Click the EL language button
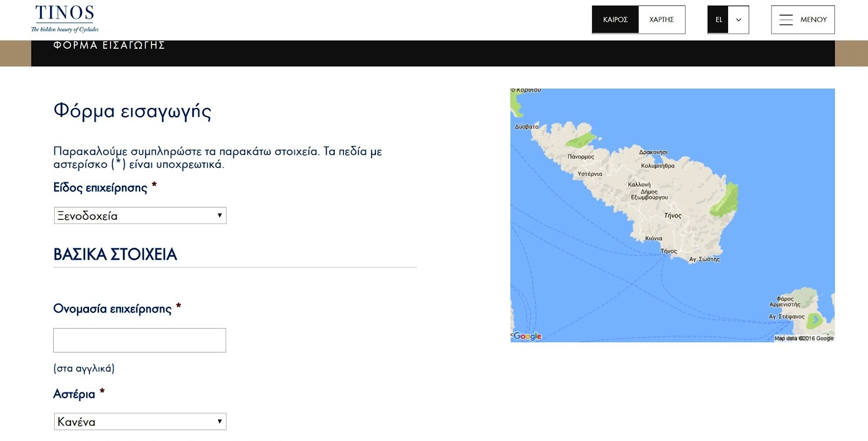The image size is (868, 441). [718, 20]
